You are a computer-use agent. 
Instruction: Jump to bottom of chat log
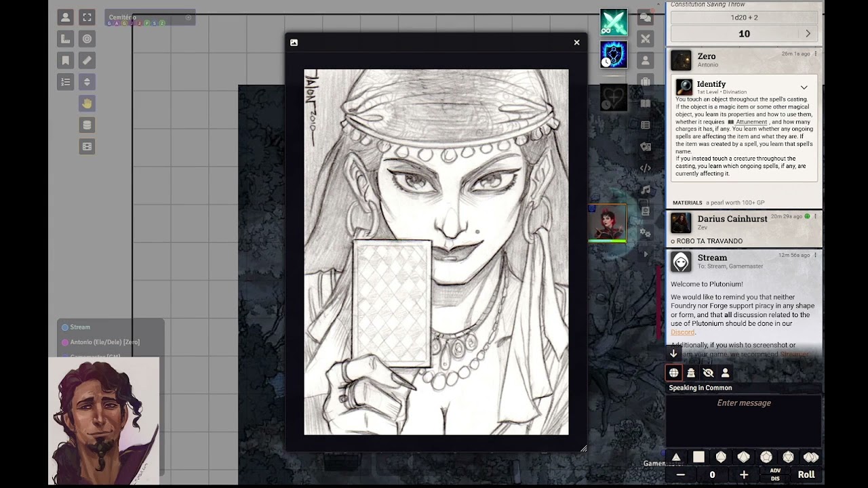pyautogui.click(x=673, y=353)
